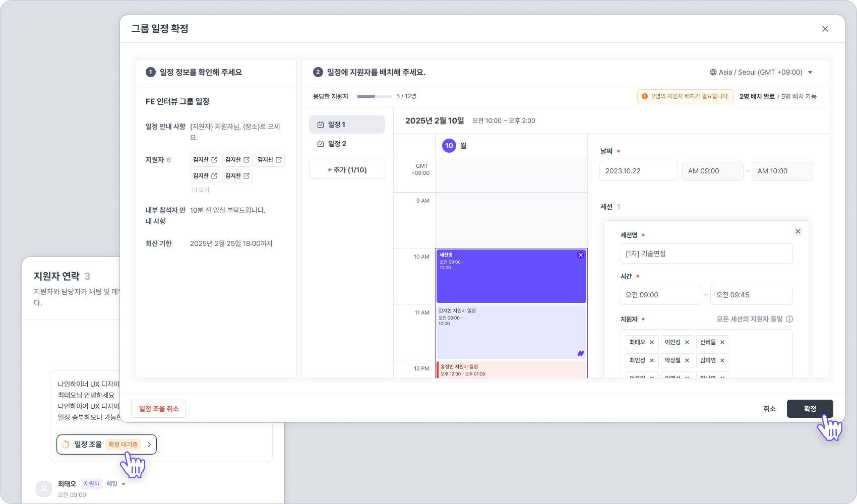Image resolution: width=857 pixels, height=504 pixels.
Task: Click the globe icon beside Asia / Seoul
Action: (713, 72)
